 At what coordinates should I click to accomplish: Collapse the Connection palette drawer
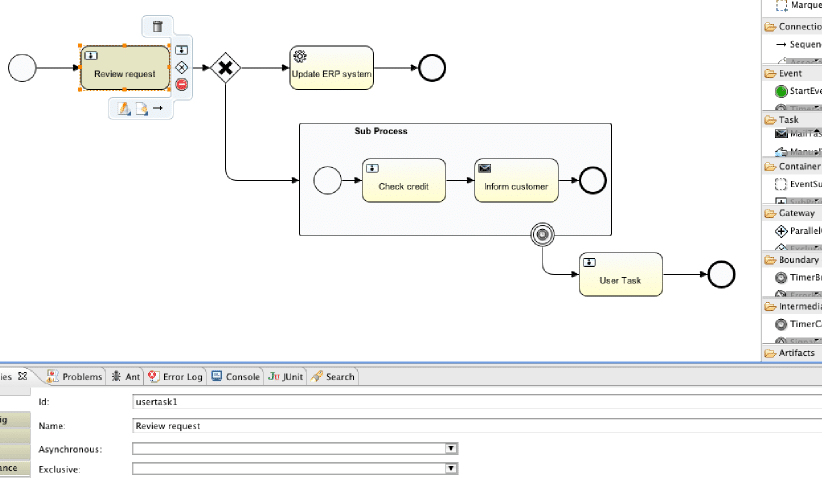[792, 27]
